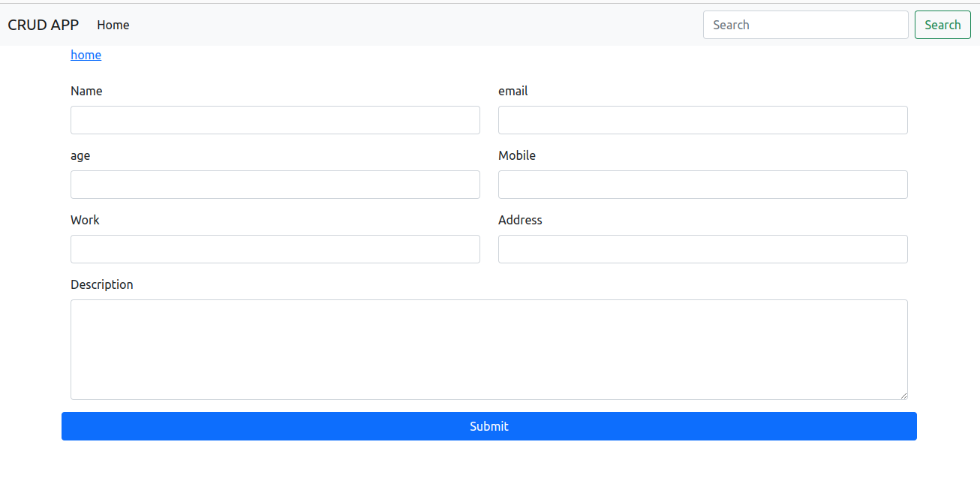Viewport: 980px width, 481px height.
Task: Click the Search button
Action: [x=942, y=25]
